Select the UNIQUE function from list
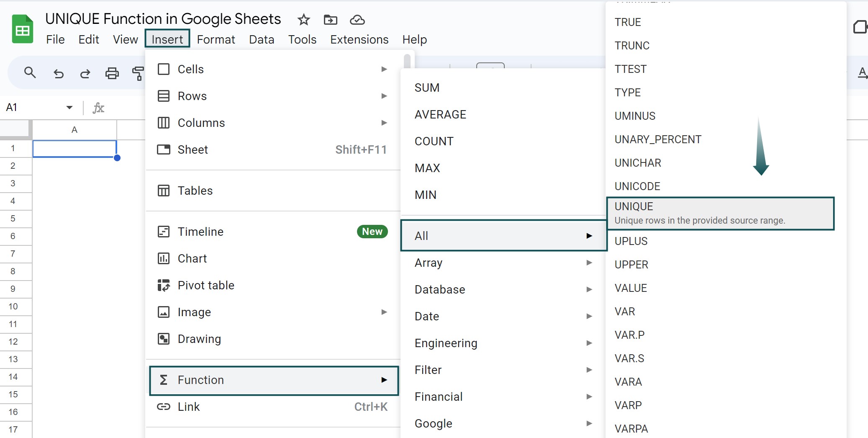 tap(720, 213)
